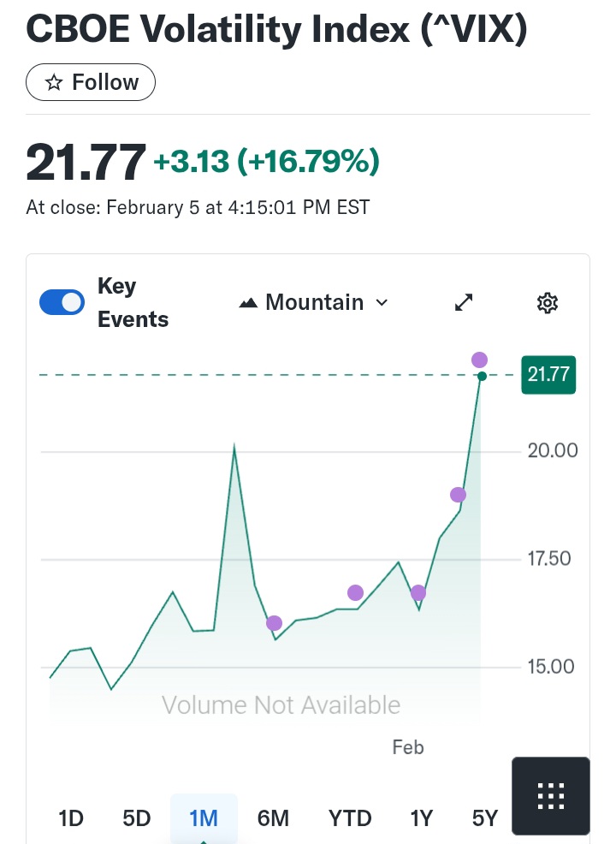Click the chevron arrow next to Mountain
This screenshot has height=844, width=616.
[382, 303]
